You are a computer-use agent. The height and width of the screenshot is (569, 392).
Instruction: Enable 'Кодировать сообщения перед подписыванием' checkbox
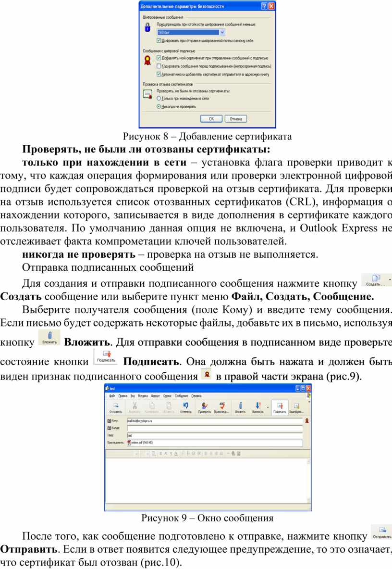coord(159,66)
